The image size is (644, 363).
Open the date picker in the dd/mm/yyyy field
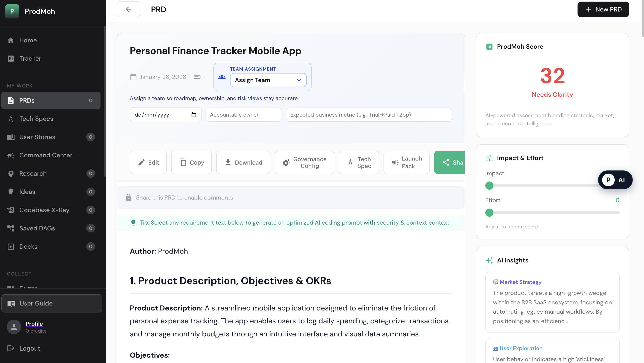(194, 115)
